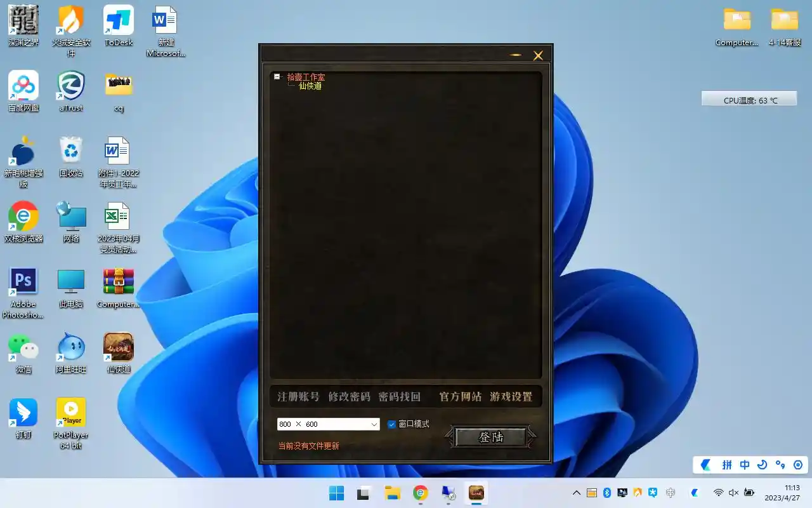
Task: Launch 阿里旺旺 desktop shortcut
Action: pos(71,353)
